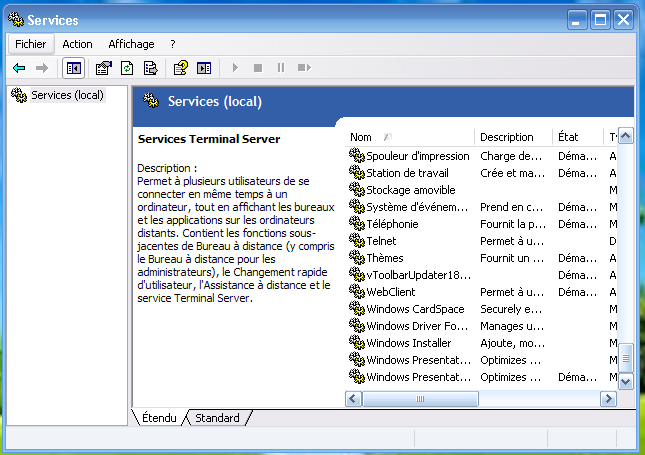Screen dimensions: 645x455
Task: Click the 'Manages u...' description cell
Action: 512,326
